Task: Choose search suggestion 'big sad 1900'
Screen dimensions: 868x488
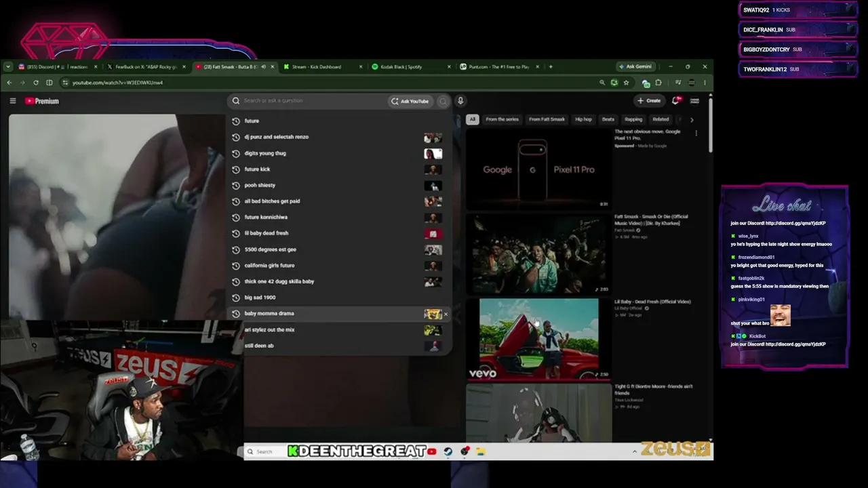Action: pos(339,298)
